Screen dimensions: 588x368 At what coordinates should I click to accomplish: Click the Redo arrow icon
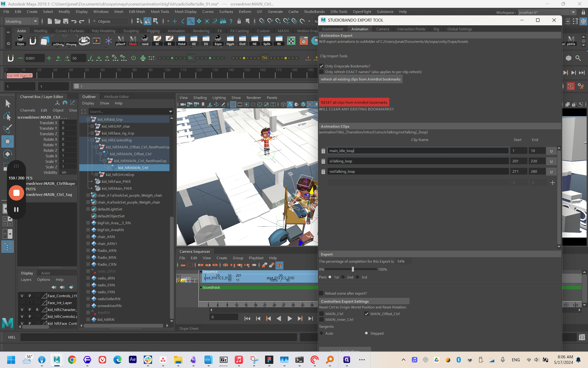point(82,21)
